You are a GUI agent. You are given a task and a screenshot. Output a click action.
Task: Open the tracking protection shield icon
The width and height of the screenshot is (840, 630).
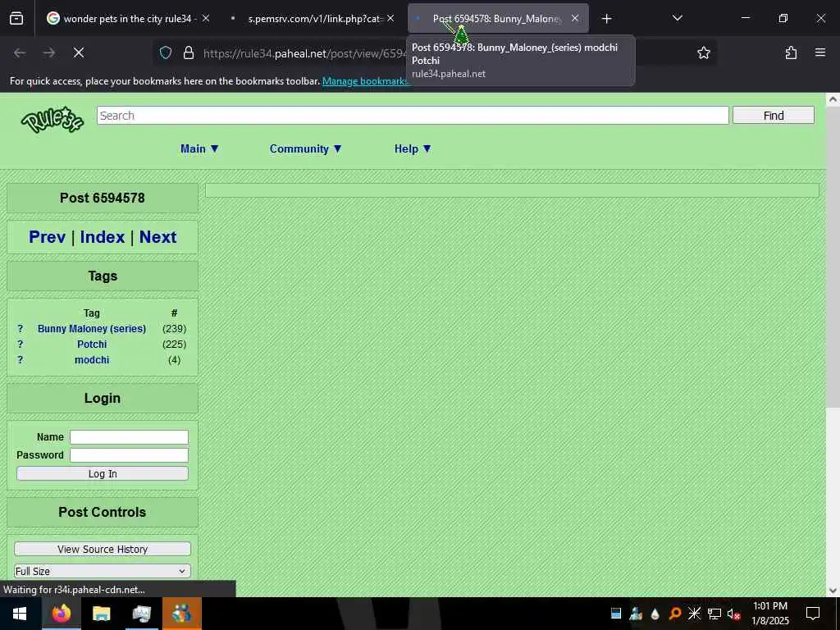166,52
